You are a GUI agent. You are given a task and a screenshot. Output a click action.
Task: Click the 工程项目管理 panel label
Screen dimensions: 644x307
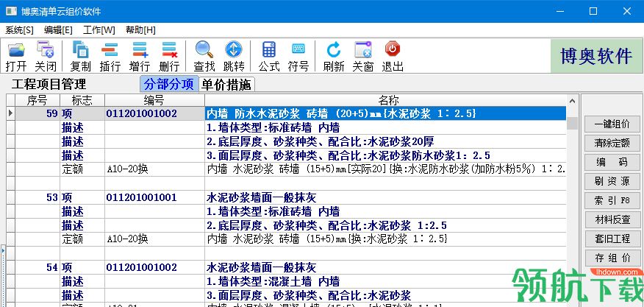pyautogui.click(x=49, y=85)
